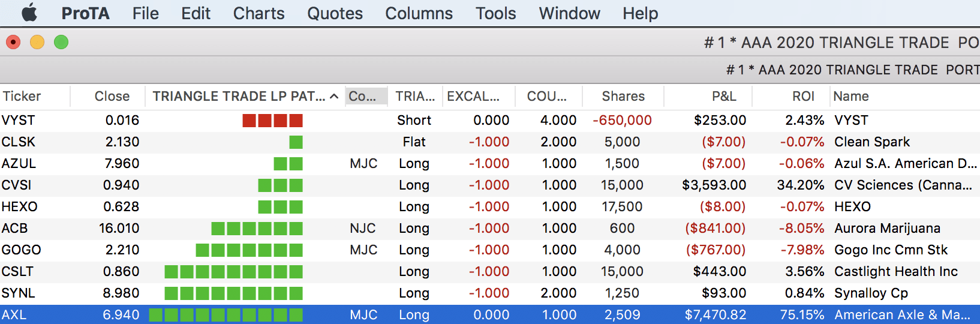Open the Charts menu
The height and width of the screenshot is (324, 980).
click(259, 13)
